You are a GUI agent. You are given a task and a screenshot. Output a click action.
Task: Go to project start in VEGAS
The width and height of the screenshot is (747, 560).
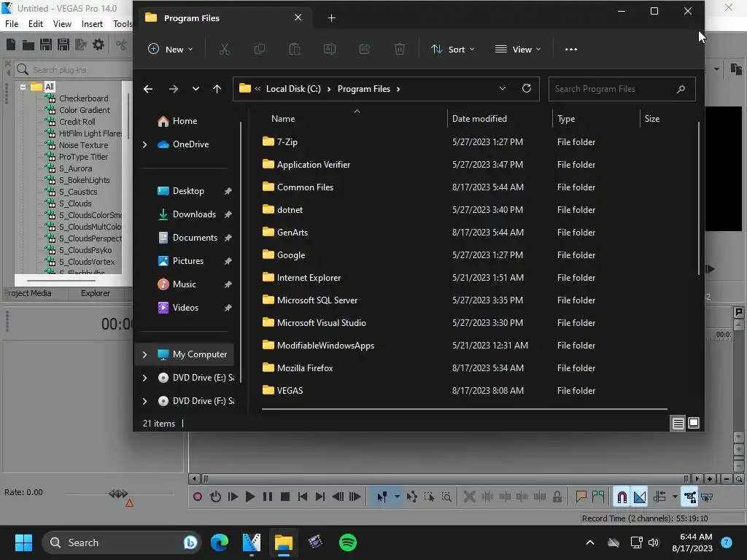pyautogui.click(x=303, y=497)
